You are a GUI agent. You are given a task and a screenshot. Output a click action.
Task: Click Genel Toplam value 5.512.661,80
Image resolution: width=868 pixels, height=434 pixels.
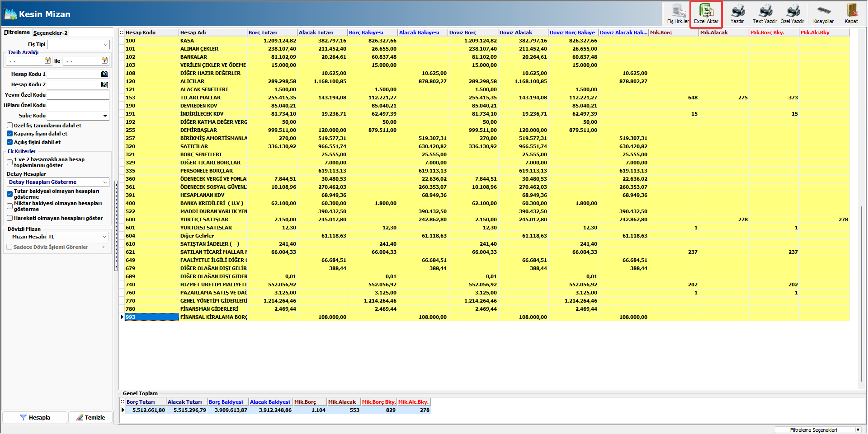pyautogui.click(x=146, y=410)
